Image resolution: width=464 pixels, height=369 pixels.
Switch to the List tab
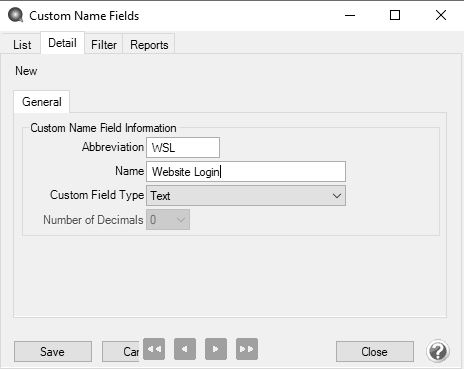[22, 45]
